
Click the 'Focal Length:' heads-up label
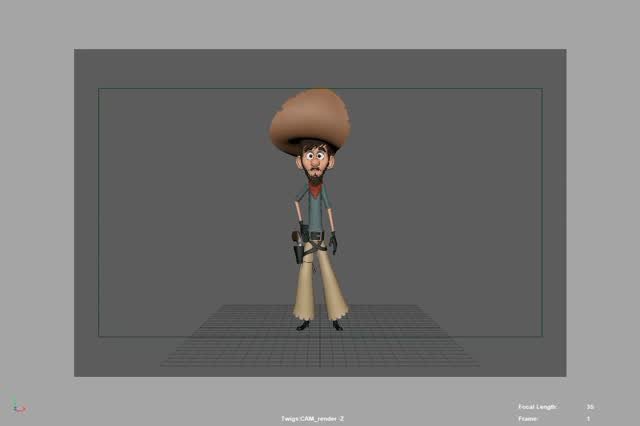click(x=537, y=407)
